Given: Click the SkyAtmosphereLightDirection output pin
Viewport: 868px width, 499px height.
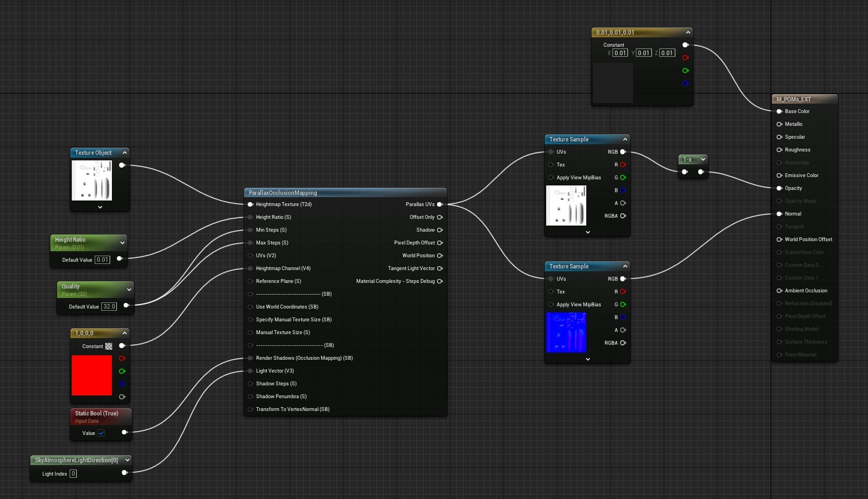Looking at the screenshot, I should coord(125,473).
